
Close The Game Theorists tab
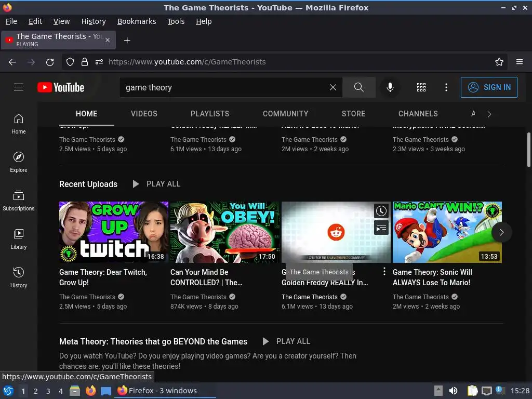tap(108, 40)
